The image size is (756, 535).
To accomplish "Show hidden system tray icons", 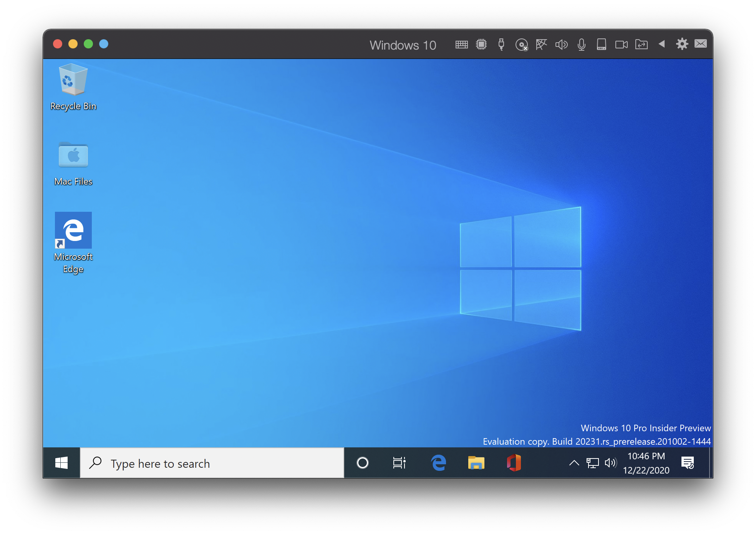I will click(574, 463).
